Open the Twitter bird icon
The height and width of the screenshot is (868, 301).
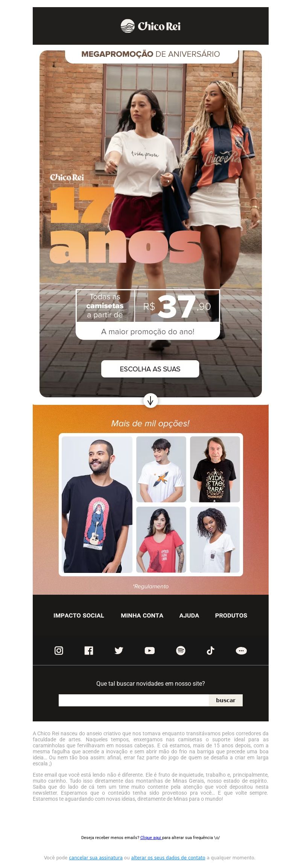click(x=119, y=650)
